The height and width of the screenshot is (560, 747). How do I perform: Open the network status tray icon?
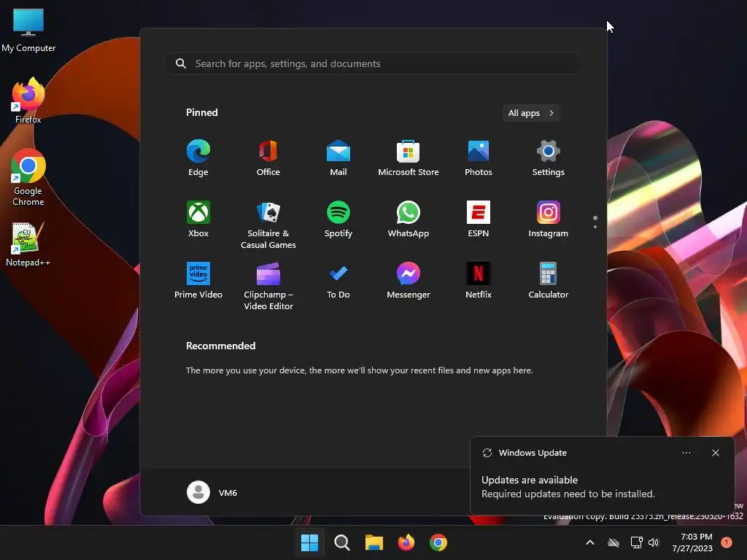click(x=636, y=542)
